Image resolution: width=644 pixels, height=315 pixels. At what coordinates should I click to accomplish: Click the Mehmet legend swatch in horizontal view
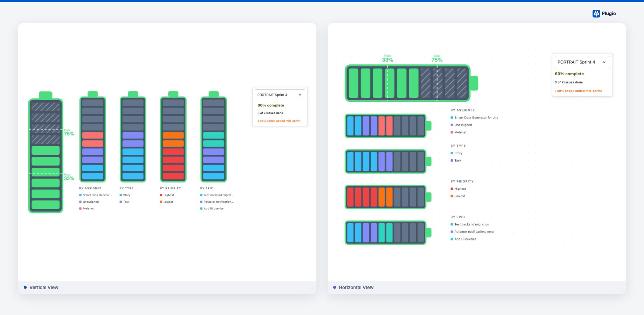click(x=452, y=132)
